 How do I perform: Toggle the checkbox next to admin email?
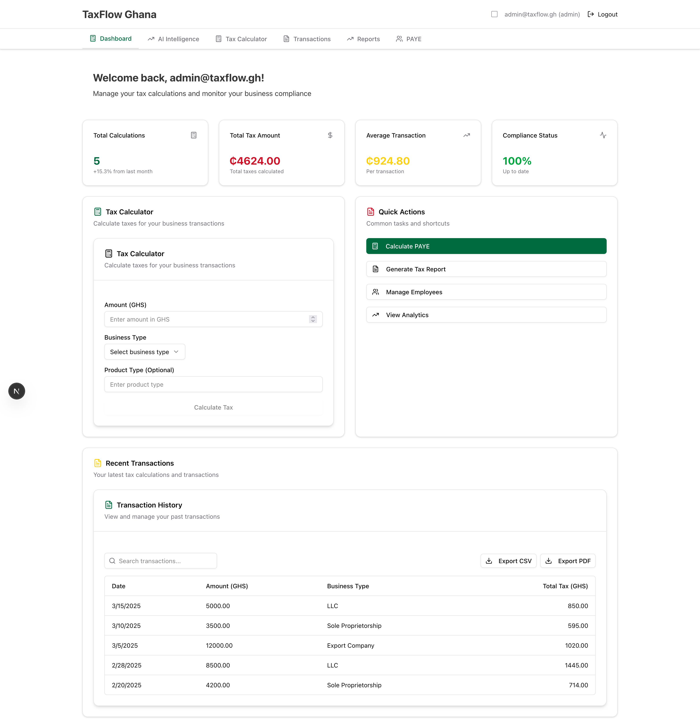point(494,14)
